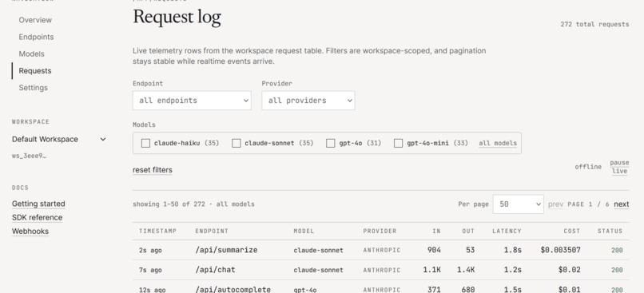
Task: Click the prev page link
Action: (555, 204)
